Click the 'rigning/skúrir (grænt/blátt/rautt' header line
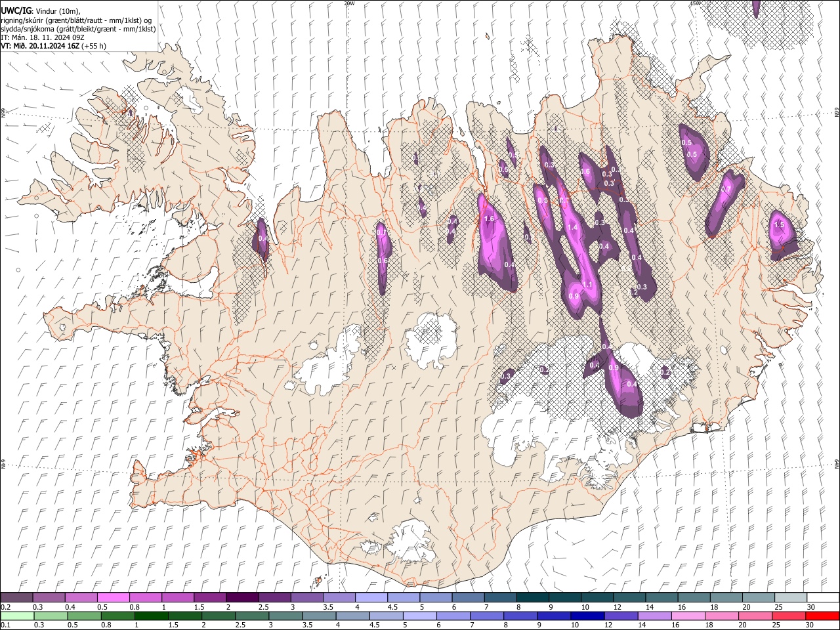Screen dimensions: 840x630 tap(76, 20)
